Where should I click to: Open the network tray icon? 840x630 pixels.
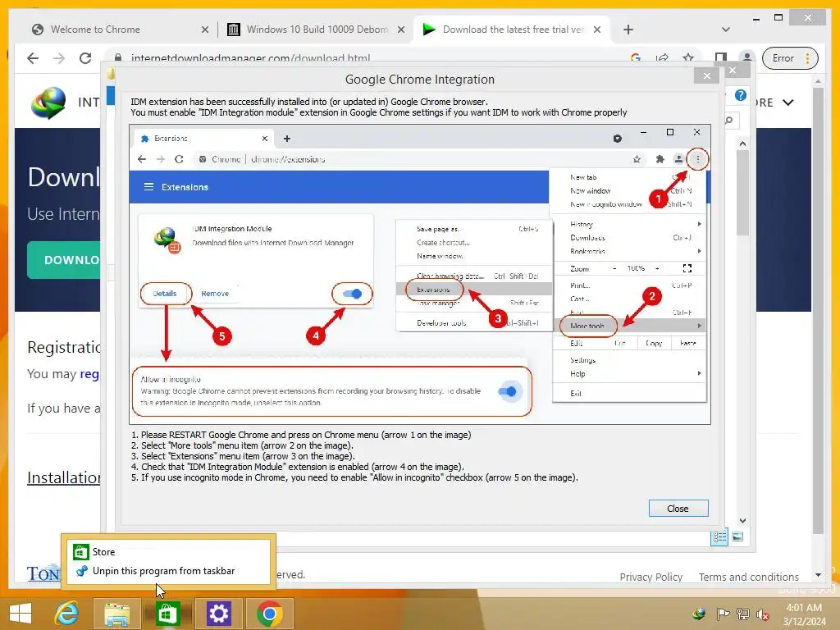(x=743, y=614)
